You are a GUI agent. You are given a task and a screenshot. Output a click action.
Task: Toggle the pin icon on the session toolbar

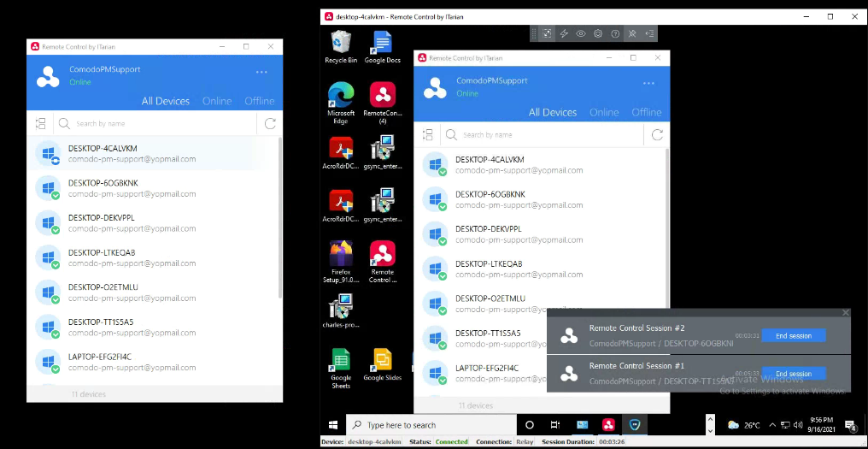(632, 34)
